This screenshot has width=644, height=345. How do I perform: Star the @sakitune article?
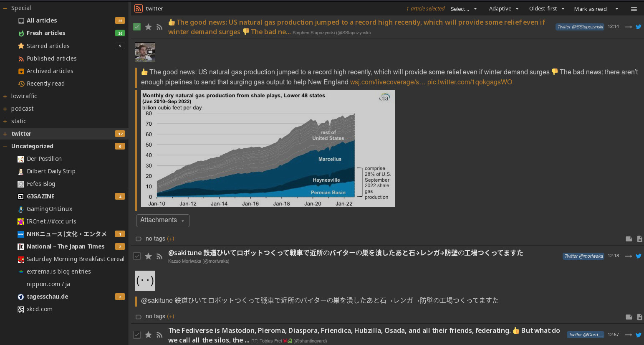[x=148, y=256]
